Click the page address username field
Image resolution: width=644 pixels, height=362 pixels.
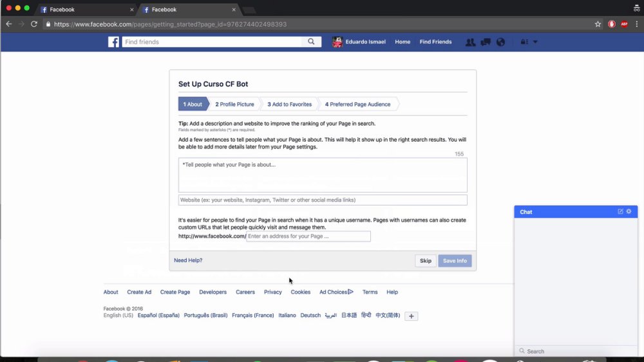(x=308, y=236)
